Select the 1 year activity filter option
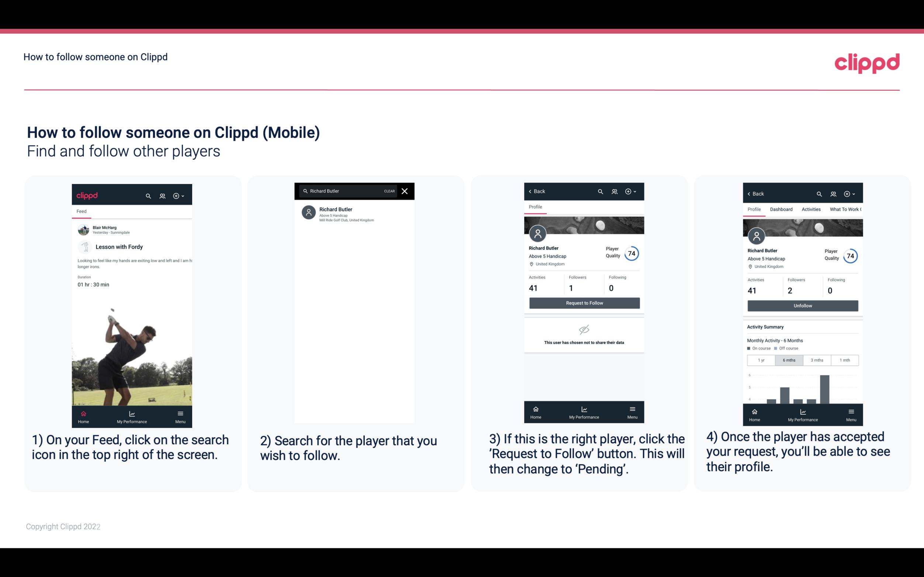Screen dimensions: 924x577 click(x=761, y=359)
